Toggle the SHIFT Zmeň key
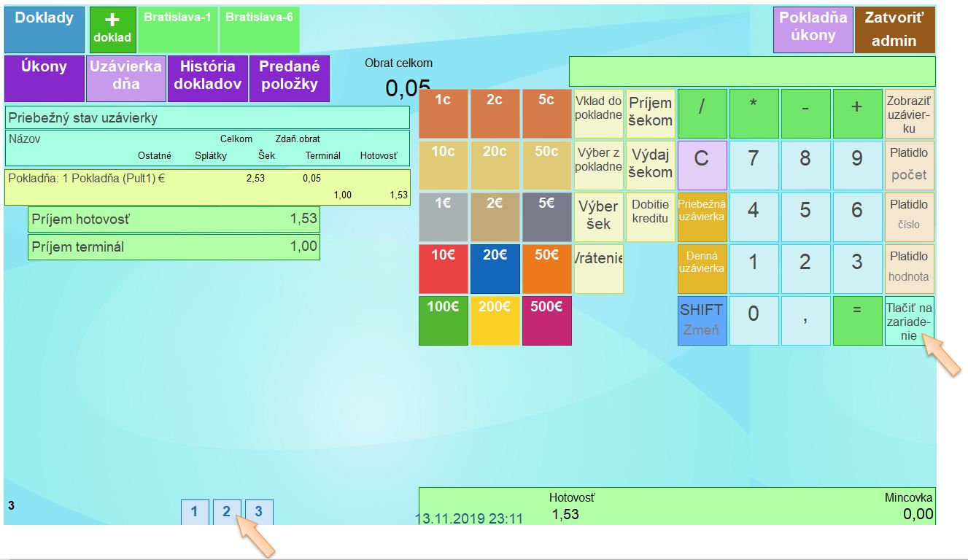 click(701, 320)
